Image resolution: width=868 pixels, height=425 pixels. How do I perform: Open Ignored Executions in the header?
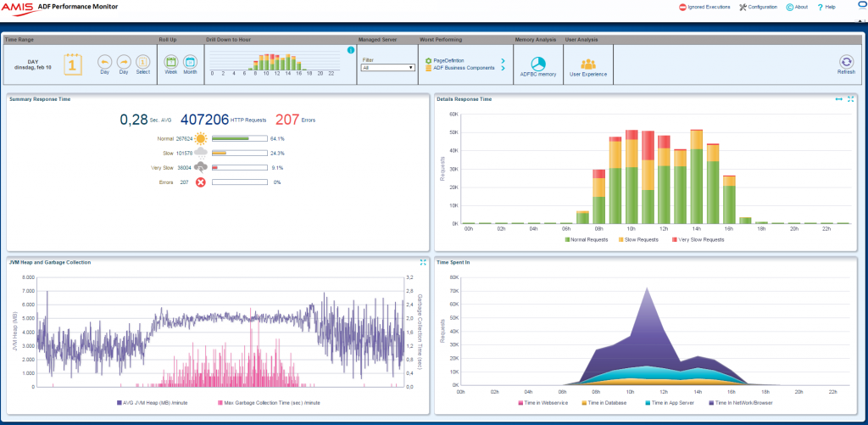point(704,7)
